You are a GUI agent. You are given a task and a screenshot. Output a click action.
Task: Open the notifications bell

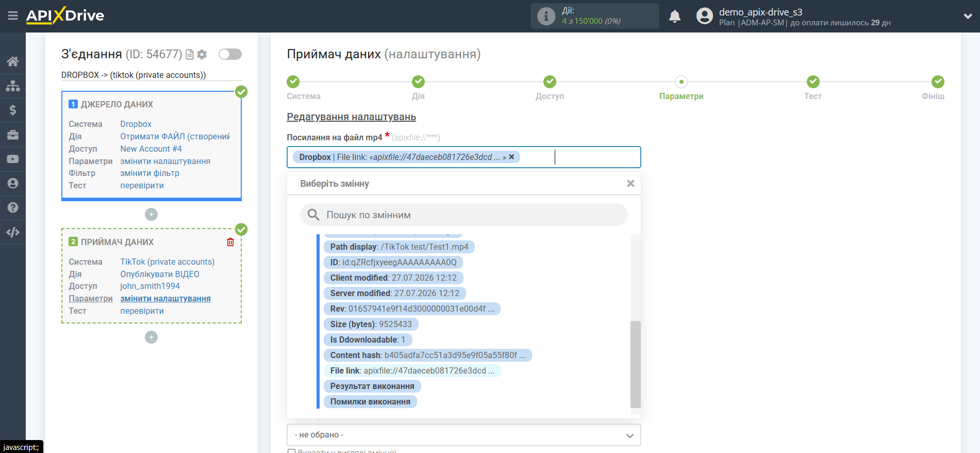coord(675,17)
